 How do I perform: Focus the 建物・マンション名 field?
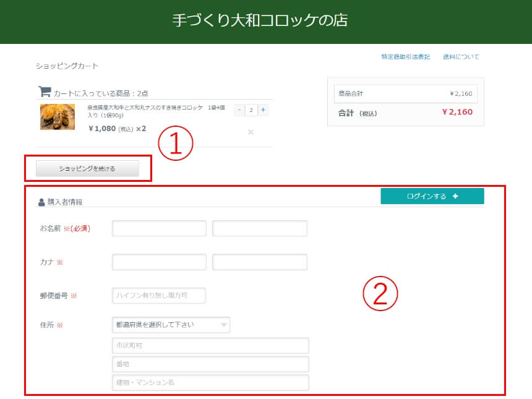(x=210, y=382)
